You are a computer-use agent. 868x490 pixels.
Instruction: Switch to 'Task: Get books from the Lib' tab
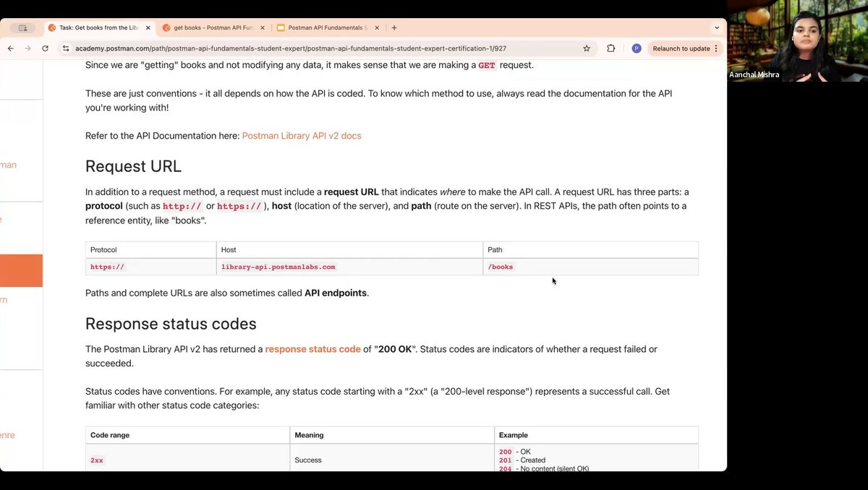click(99, 27)
